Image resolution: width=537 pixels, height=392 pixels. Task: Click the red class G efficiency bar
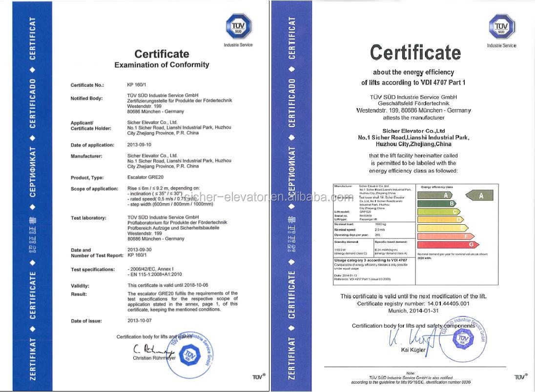[x=448, y=245]
